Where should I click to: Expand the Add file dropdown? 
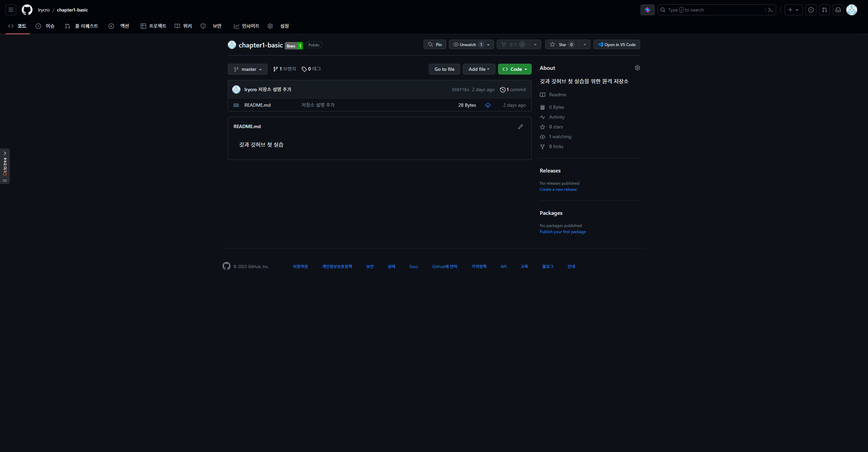[479, 69]
